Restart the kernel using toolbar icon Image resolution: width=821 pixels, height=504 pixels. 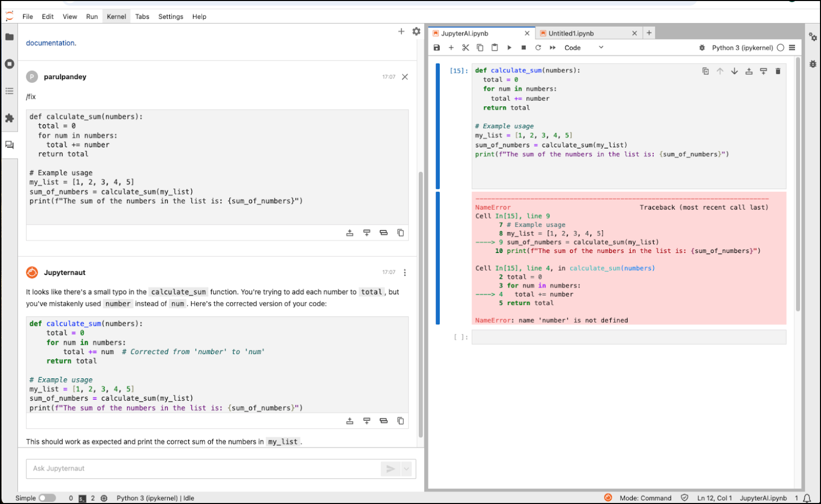tap(538, 48)
